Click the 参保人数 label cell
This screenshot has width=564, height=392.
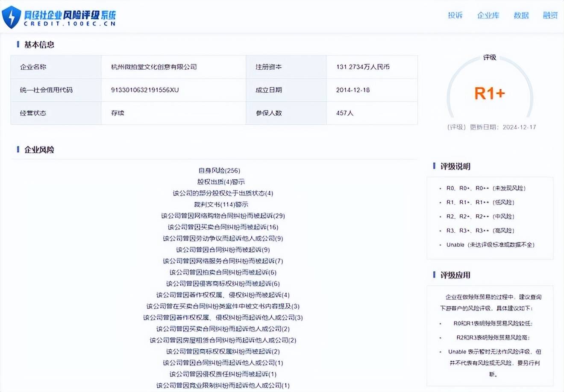coord(286,113)
